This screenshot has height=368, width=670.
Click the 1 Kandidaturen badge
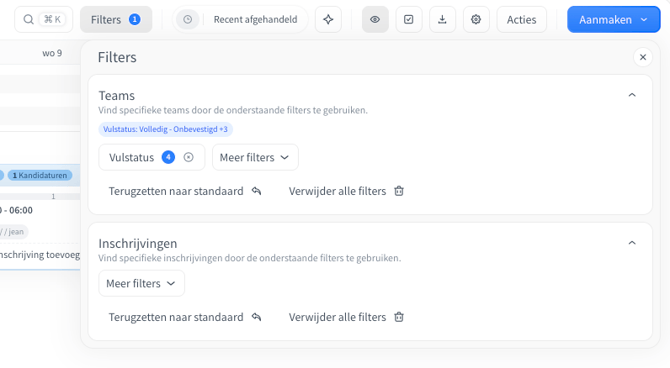point(40,175)
